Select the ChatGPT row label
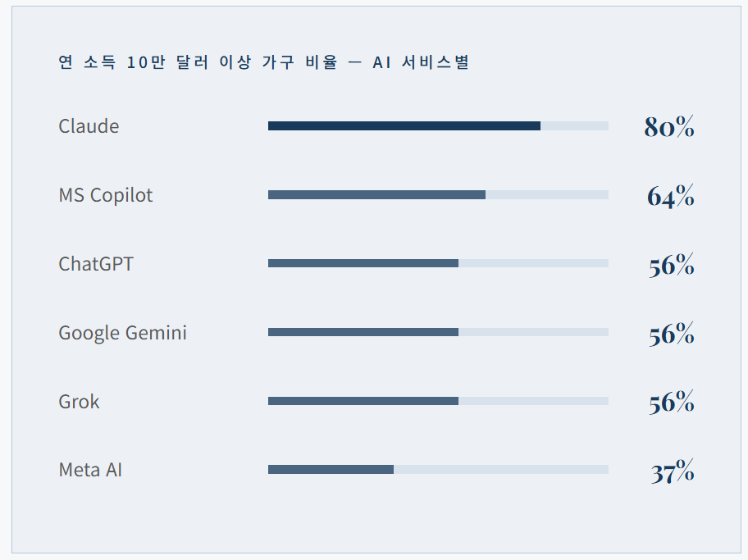Viewport: 748px width, 560px height. coord(96,264)
